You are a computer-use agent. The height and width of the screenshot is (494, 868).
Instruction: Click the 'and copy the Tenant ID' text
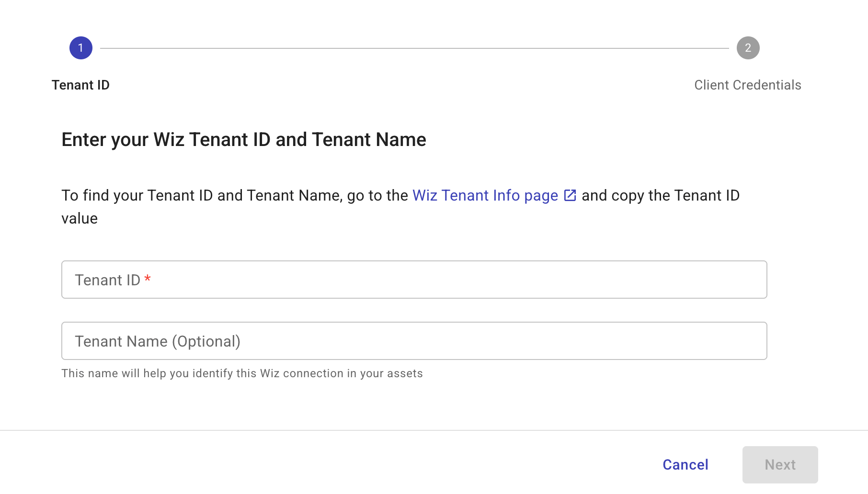click(660, 195)
